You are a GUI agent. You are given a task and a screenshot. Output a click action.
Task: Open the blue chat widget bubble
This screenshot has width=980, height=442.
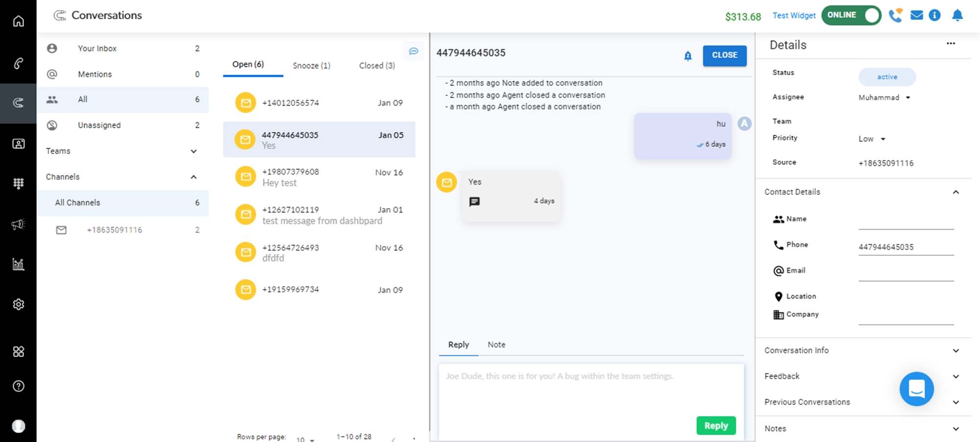(x=916, y=389)
